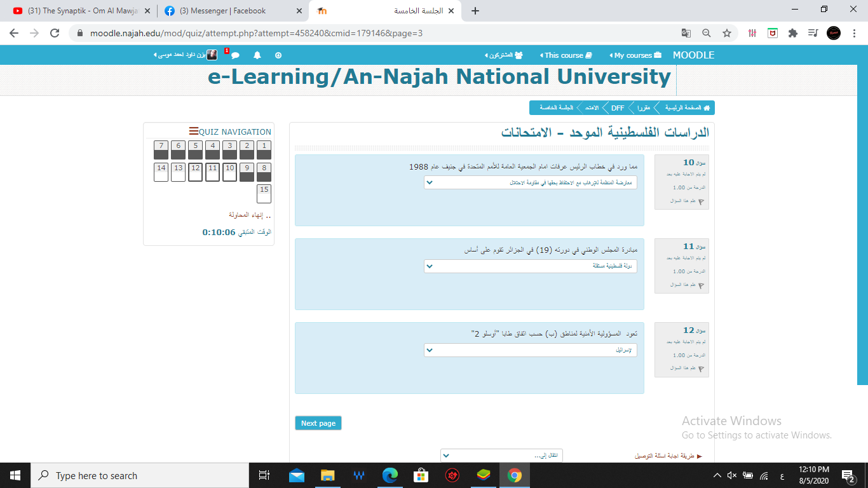Open the notifications bell in Moodle header
Image resolution: width=868 pixels, height=488 pixels.
click(x=257, y=55)
